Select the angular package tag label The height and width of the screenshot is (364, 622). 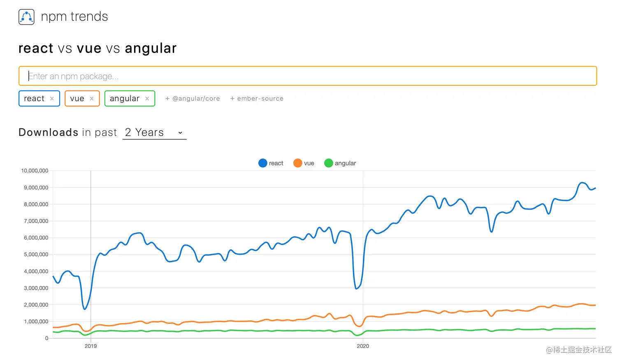tap(125, 99)
